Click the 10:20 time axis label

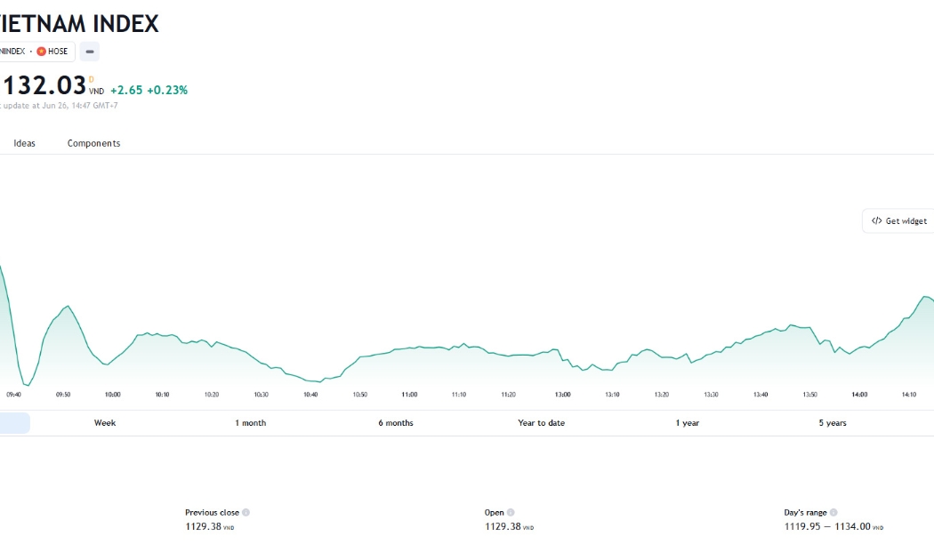[212, 395]
